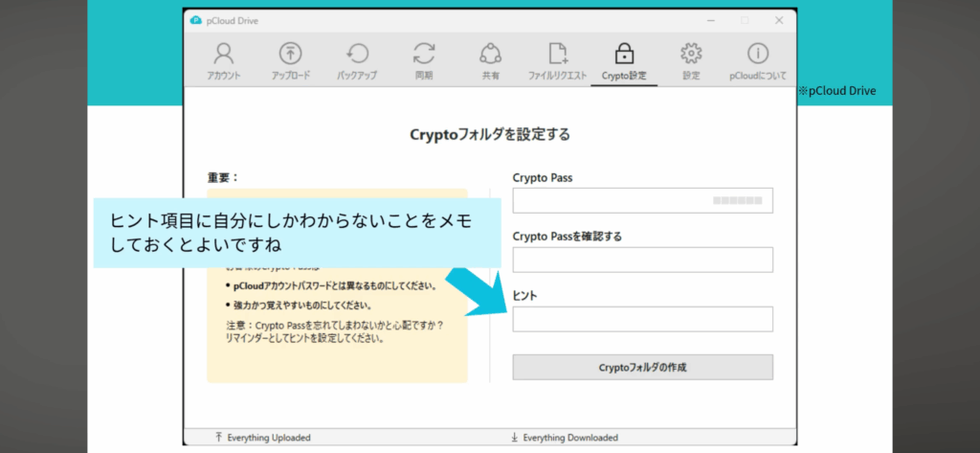Click the ヒント hint input field
Image resolution: width=980 pixels, height=453 pixels.
tap(642, 319)
